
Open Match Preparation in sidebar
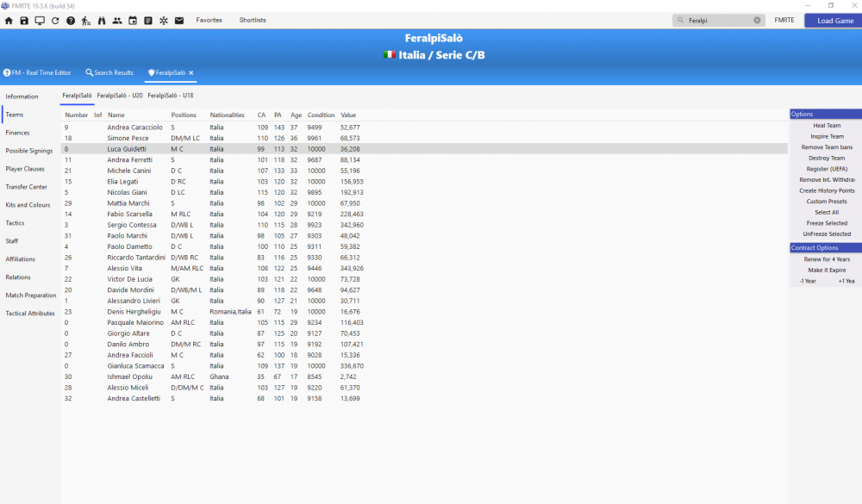tap(31, 296)
